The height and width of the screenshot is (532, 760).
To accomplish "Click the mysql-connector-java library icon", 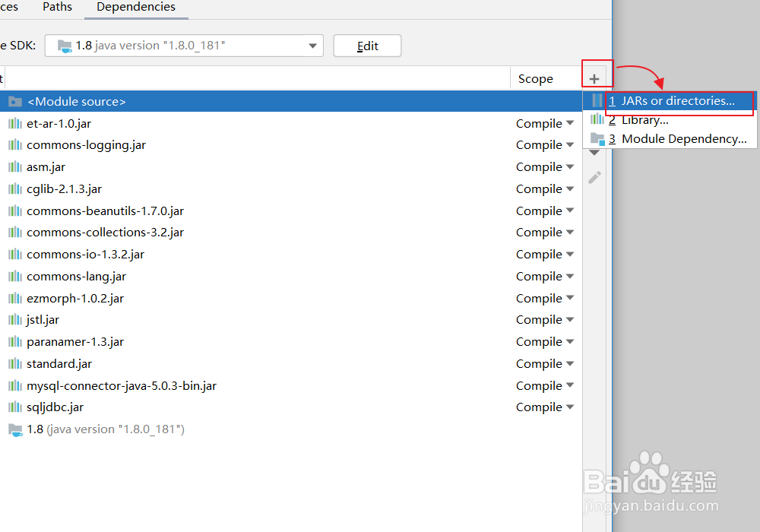I will [x=15, y=385].
